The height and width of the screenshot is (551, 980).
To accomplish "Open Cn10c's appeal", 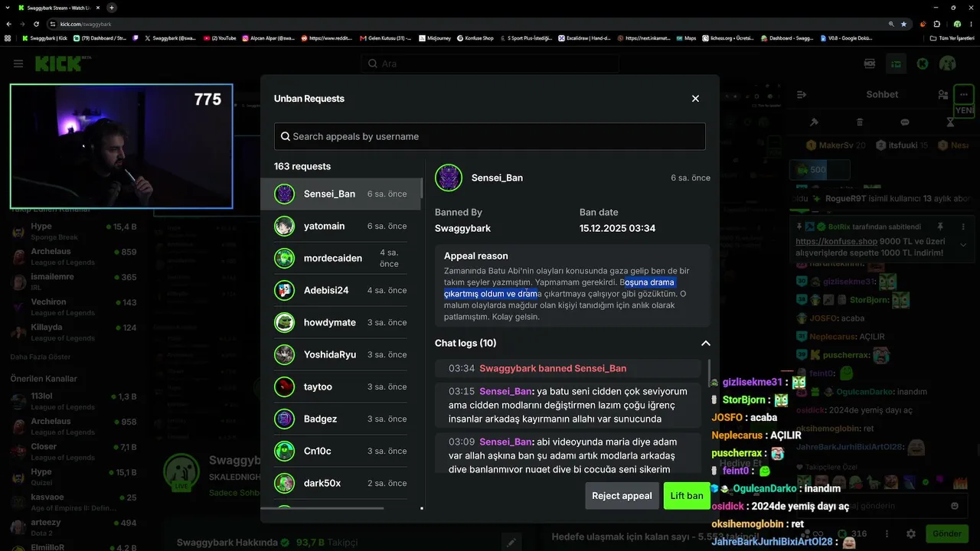I will pos(341,452).
